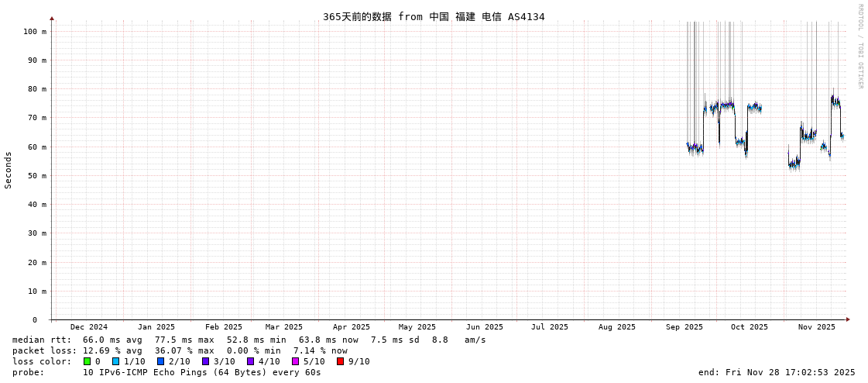Click the RRDTOOL / TOBI OETIKER watermark
The height and width of the screenshot is (383, 868).
[x=859, y=47]
